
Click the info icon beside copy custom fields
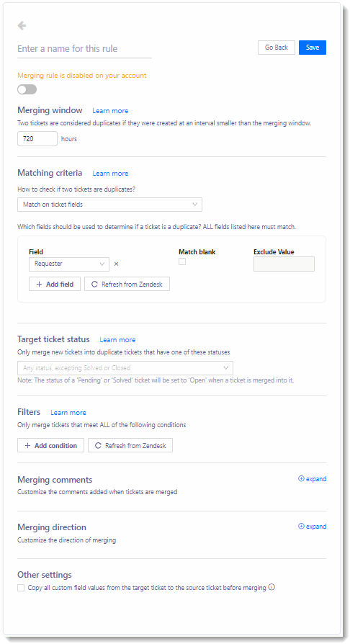(272, 587)
